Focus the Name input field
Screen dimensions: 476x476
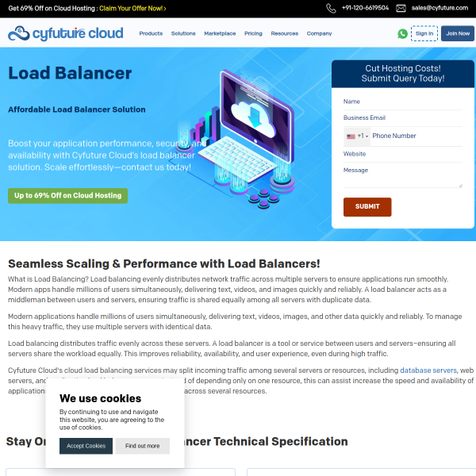tap(402, 102)
